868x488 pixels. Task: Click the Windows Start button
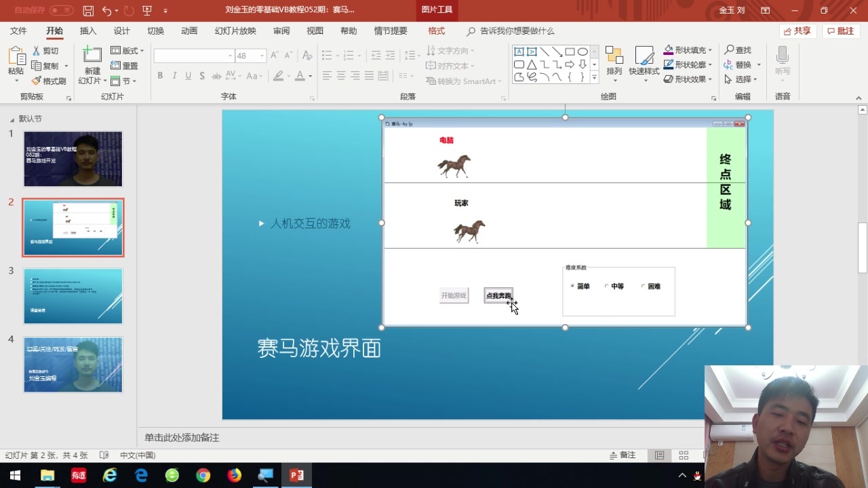pos(15,476)
